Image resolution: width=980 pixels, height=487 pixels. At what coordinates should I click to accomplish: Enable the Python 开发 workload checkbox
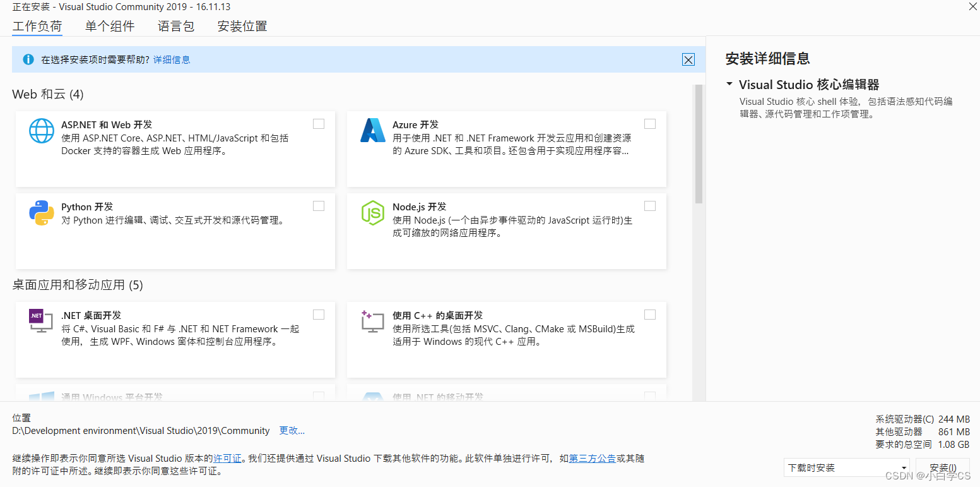[319, 206]
